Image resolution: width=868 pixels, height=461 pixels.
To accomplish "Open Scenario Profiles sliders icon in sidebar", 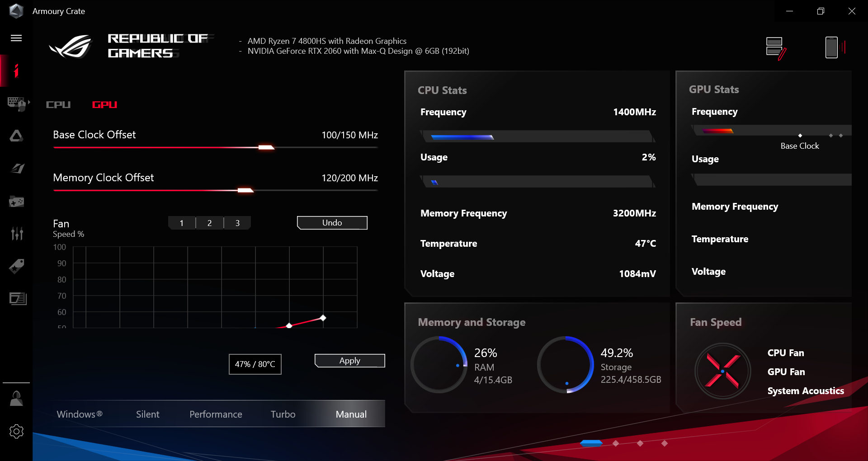I will click(17, 234).
